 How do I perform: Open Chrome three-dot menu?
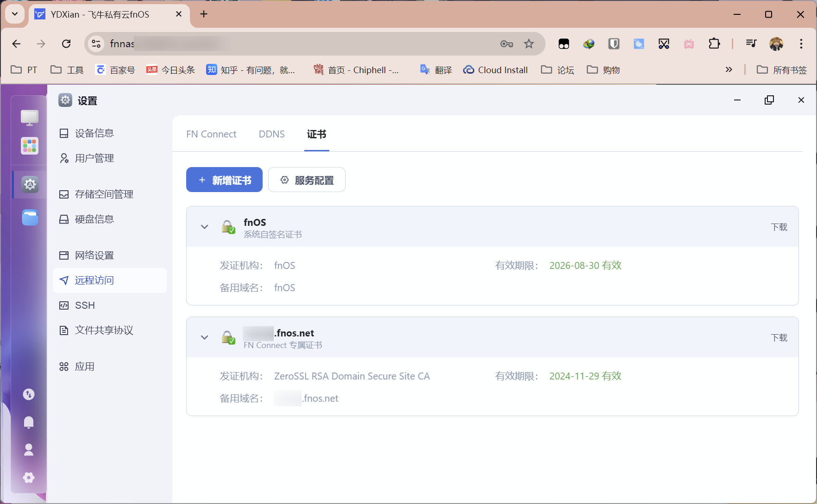coord(801,44)
